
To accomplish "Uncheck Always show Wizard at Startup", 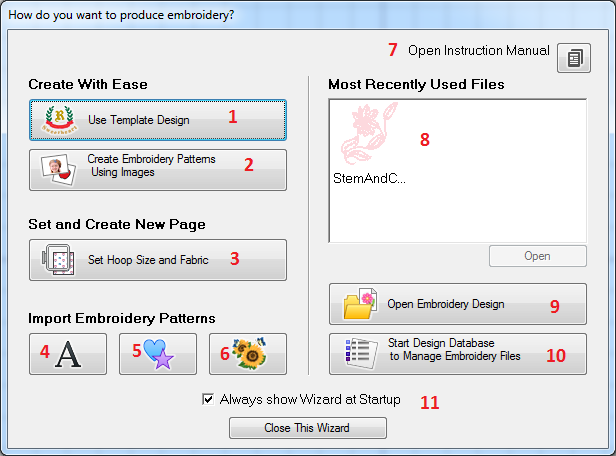I will [x=208, y=399].
